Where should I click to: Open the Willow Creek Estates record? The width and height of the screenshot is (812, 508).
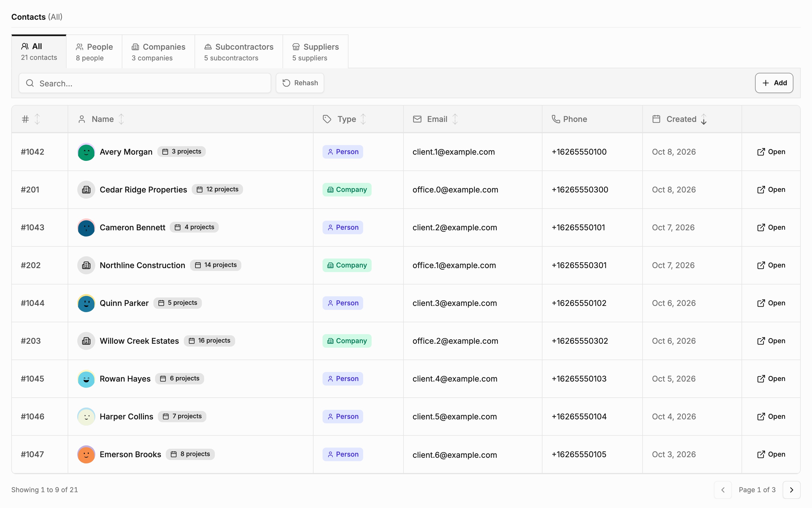tap(771, 341)
